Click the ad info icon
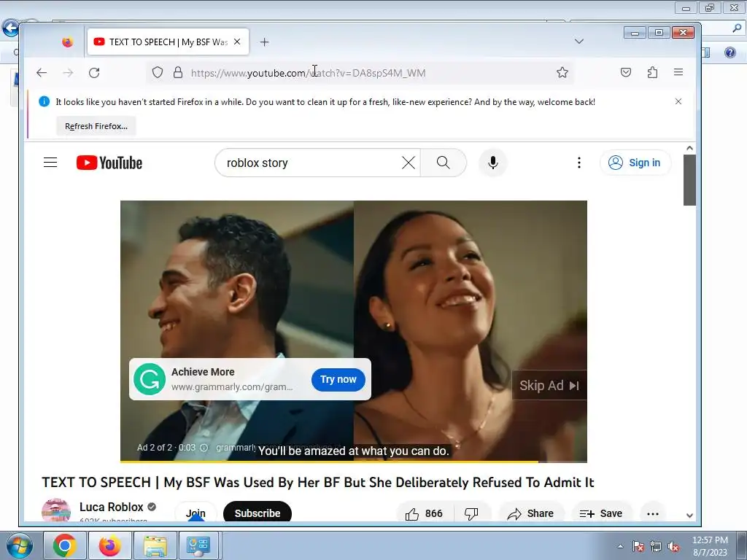Screen dimensions: 747x560 pos(204,448)
